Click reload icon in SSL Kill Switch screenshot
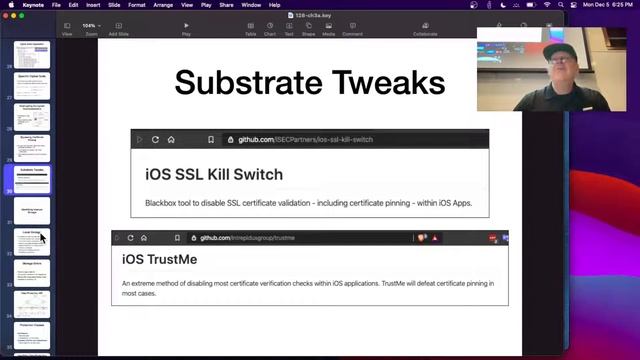This screenshot has width=640, height=360. (155, 140)
